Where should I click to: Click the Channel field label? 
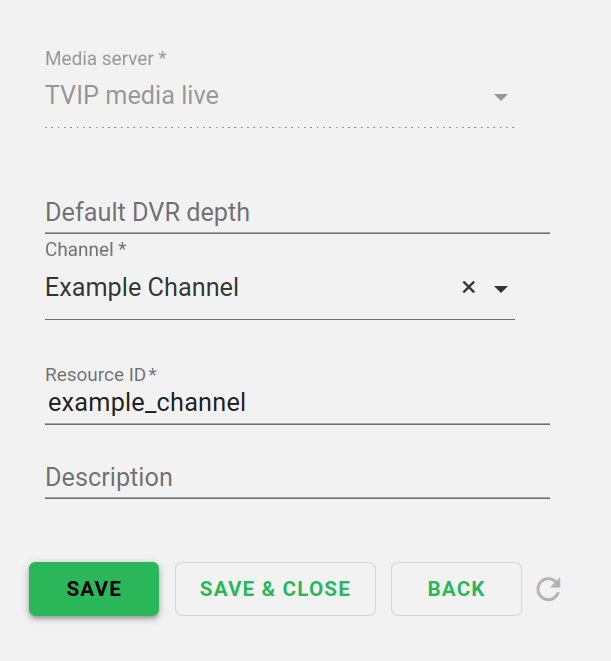[79, 249]
